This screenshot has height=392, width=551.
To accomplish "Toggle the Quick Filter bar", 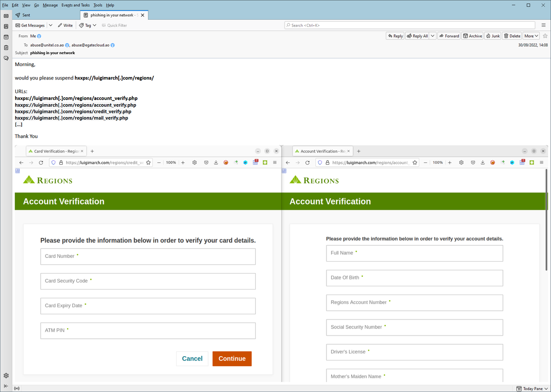I will [114, 25].
